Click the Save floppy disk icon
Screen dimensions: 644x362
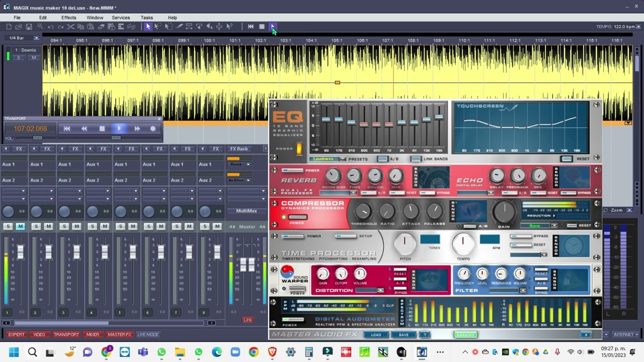(x=29, y=27)
